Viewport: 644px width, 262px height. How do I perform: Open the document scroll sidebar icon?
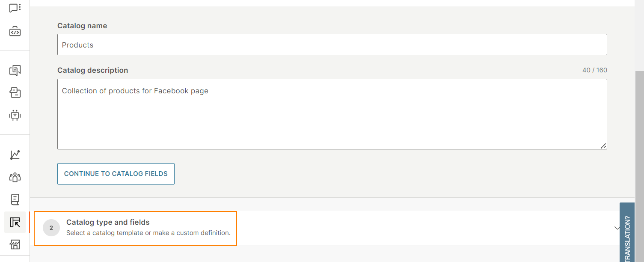(x=15, y=199)
